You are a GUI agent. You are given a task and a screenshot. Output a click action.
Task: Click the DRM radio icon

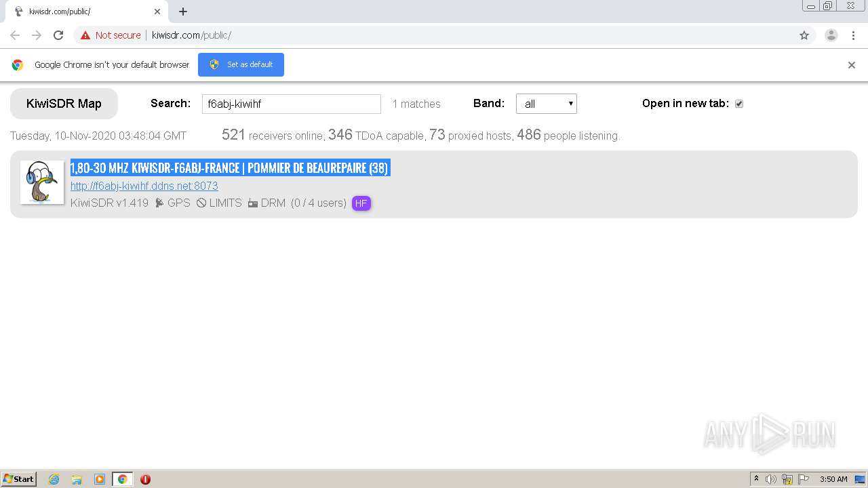click(253, 203)
